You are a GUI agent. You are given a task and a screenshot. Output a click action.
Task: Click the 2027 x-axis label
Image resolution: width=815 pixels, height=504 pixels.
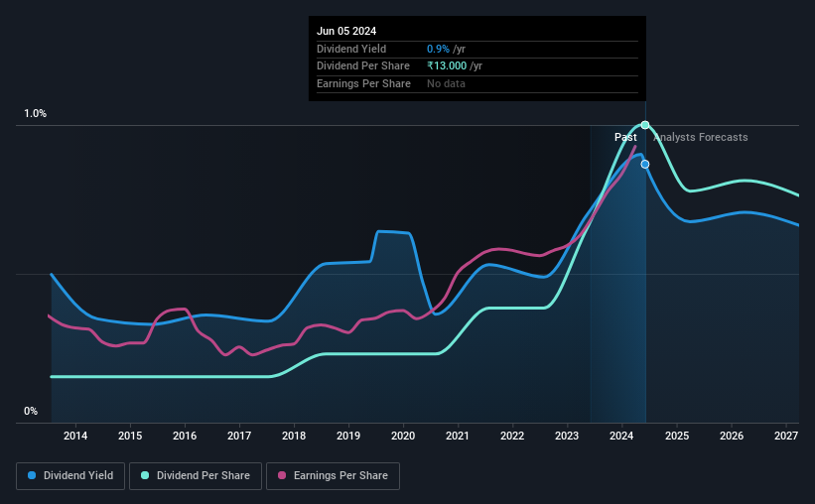pyautogui.click(x=786, y=436)
